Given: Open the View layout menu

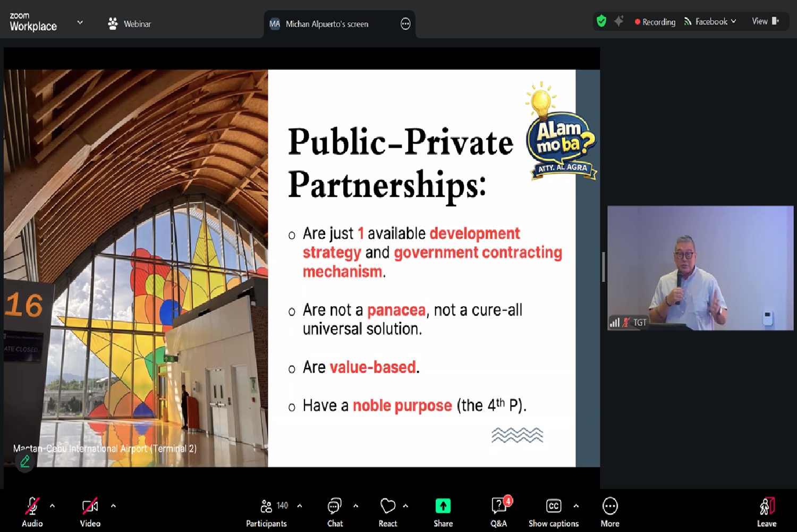Looking at the screenshot, I should tap(765, 21).
